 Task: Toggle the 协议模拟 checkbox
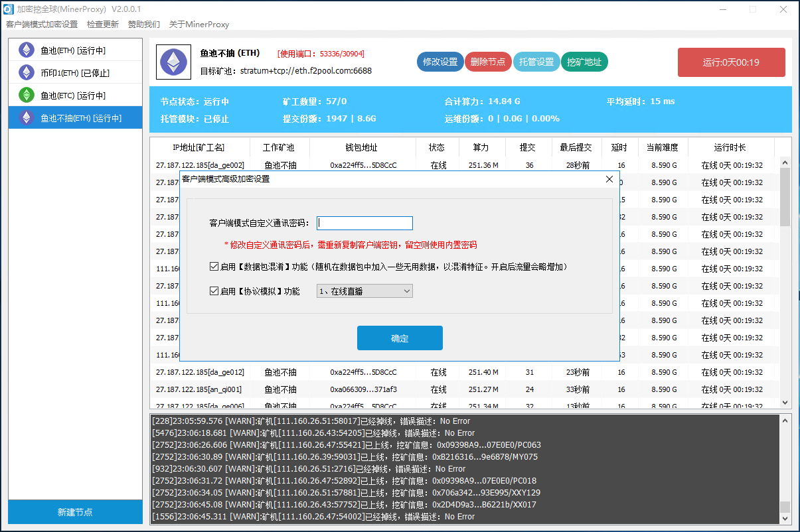coord(214,291)
